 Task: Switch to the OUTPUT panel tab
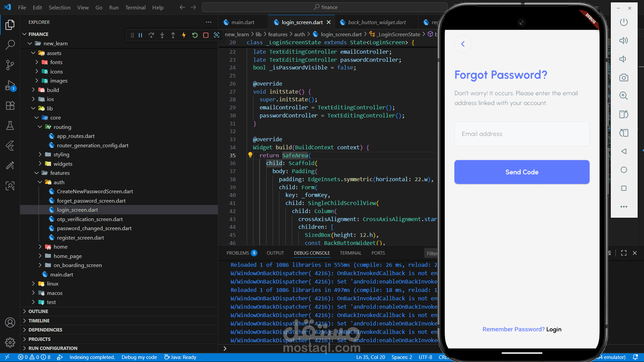point(275,253)
